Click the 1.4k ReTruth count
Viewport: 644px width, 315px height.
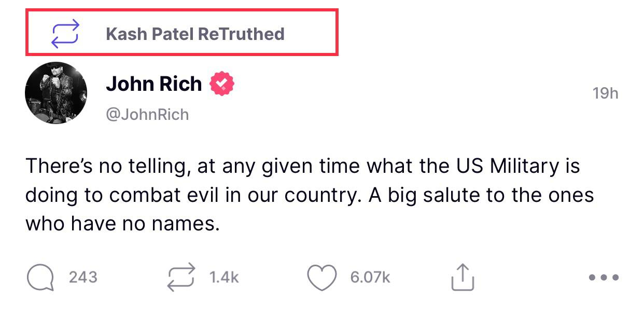point(224,277)
